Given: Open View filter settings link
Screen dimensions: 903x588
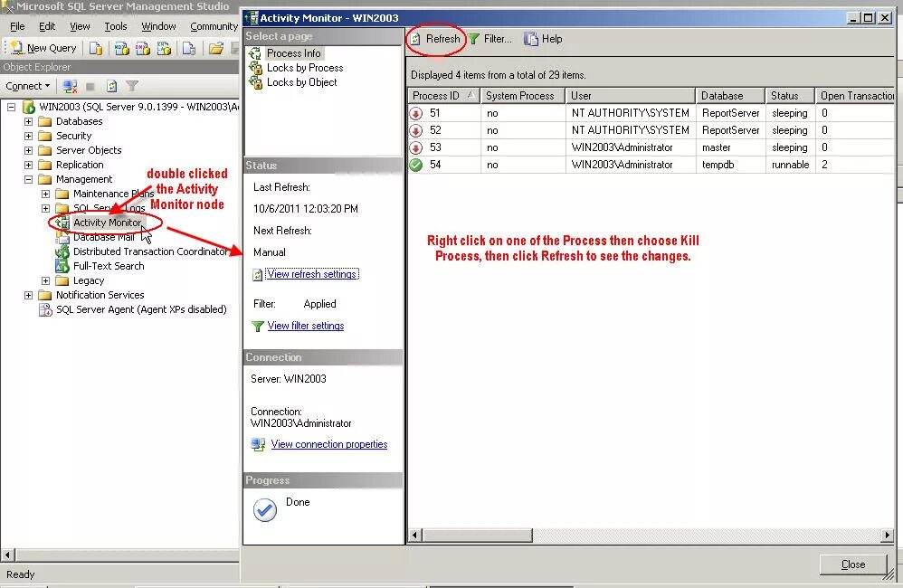Looking at the screenshot, I should pos(305,326).
